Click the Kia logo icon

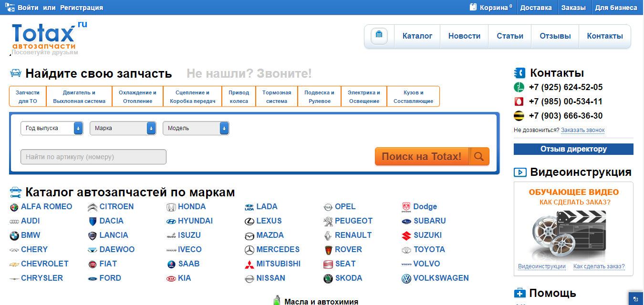[x=171, y=278]
